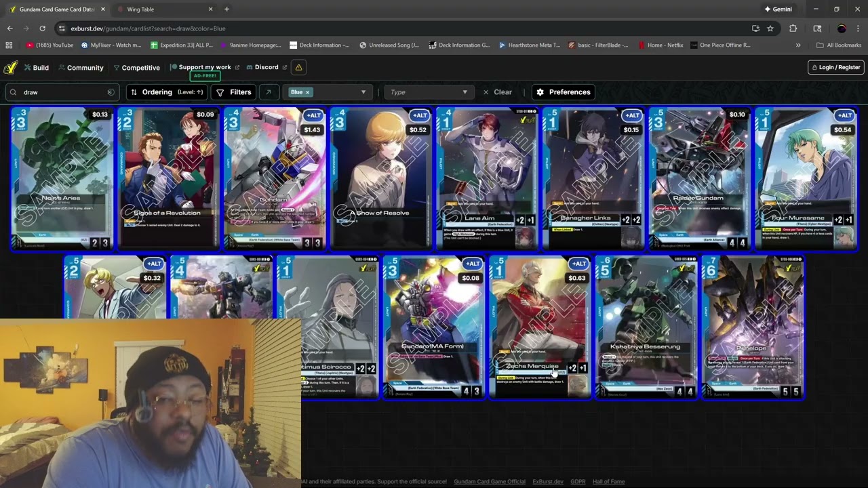Open the Home - Netflix bookmark
The width and height of the screenshot is (868, 488).
click(x=660, y=45)
